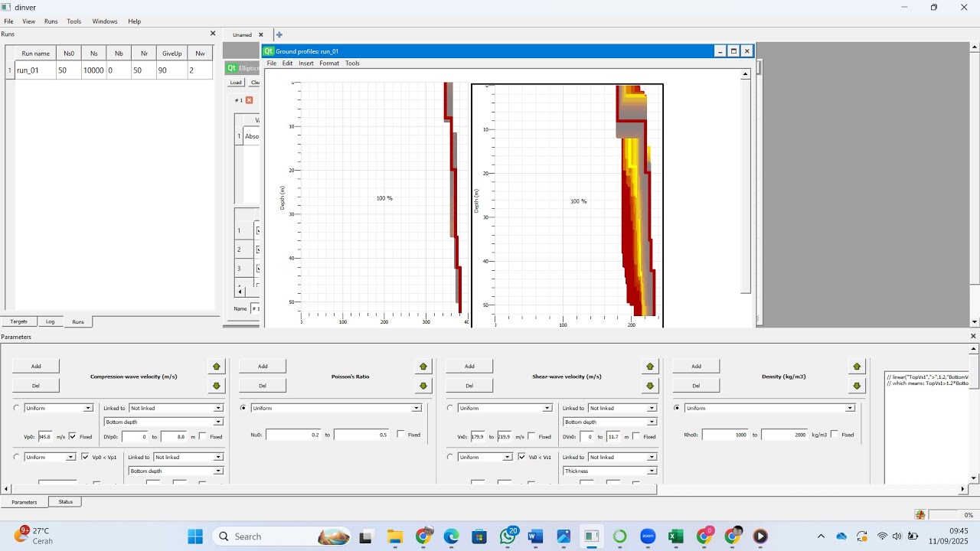The image size is (980, 551).
Task: Show hidden system tray icons
Action: 821,536
